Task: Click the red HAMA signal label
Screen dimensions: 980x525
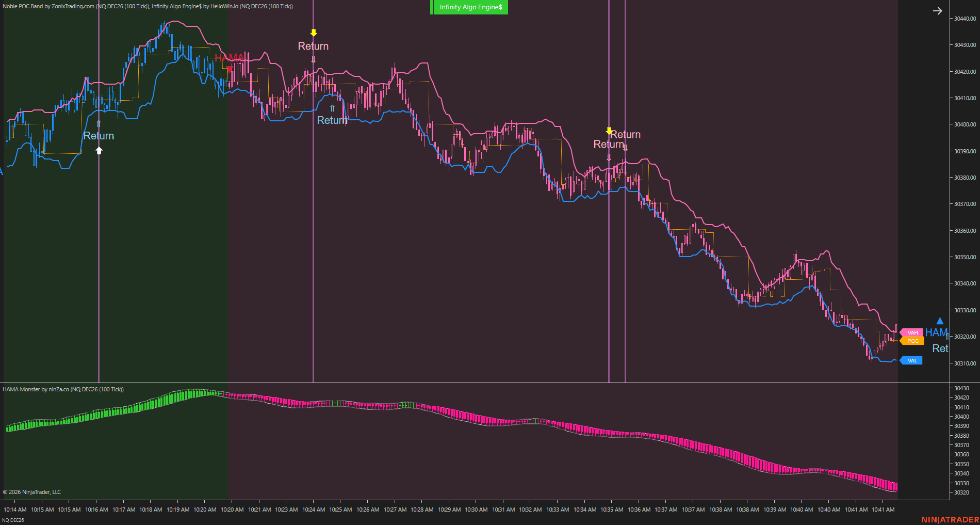Action: [230, 57]
